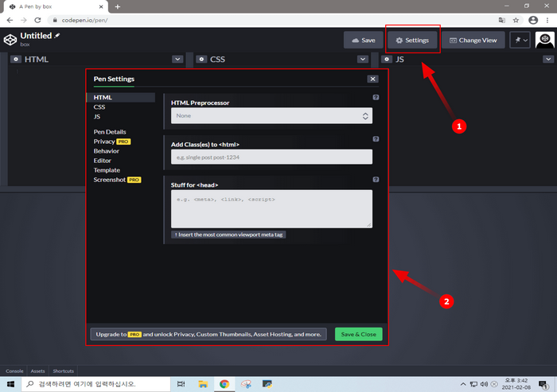
Task: Click the Add Class(es) to html field
Action: click(x=271, y=157)
